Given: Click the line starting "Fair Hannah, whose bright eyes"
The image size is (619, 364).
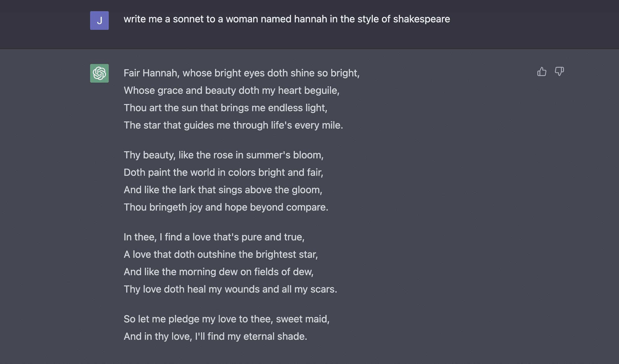Looking at the screenshot, I should click(x=241, y=73).
